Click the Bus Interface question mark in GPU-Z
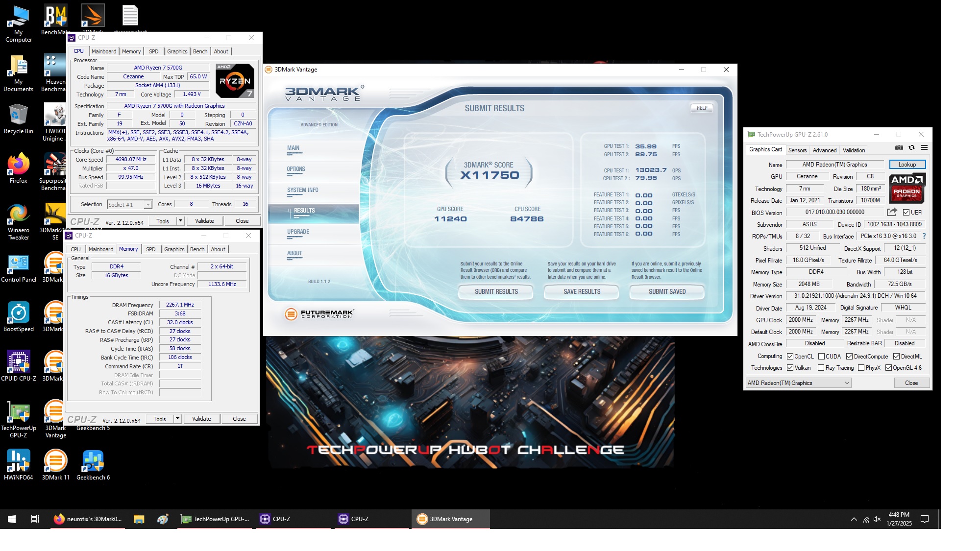Screen dimensions: 980x551 924,236
